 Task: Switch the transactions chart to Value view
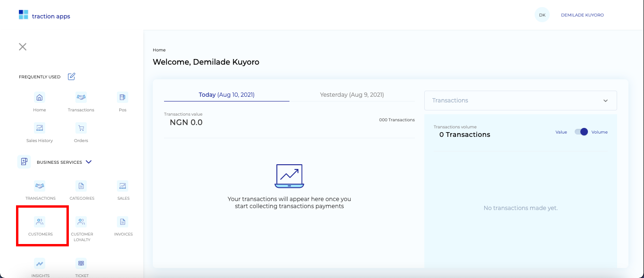[x=561, y=132]
